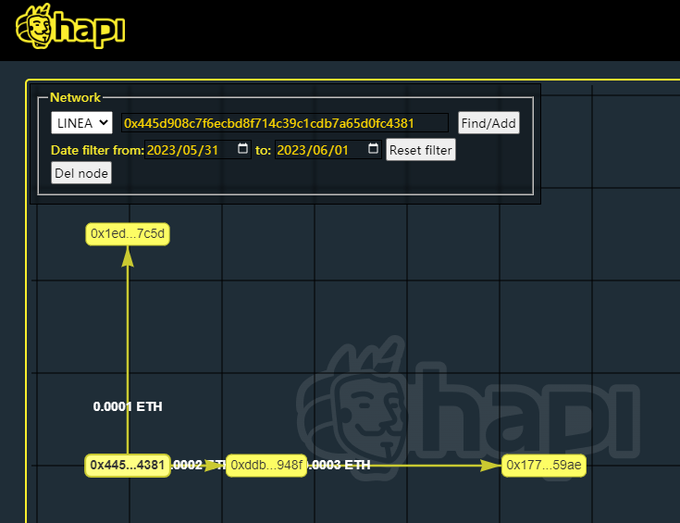Click the Network fieldset label
Image resolution: width=680 pixels, height=523 pixels.
click(75, 97)
